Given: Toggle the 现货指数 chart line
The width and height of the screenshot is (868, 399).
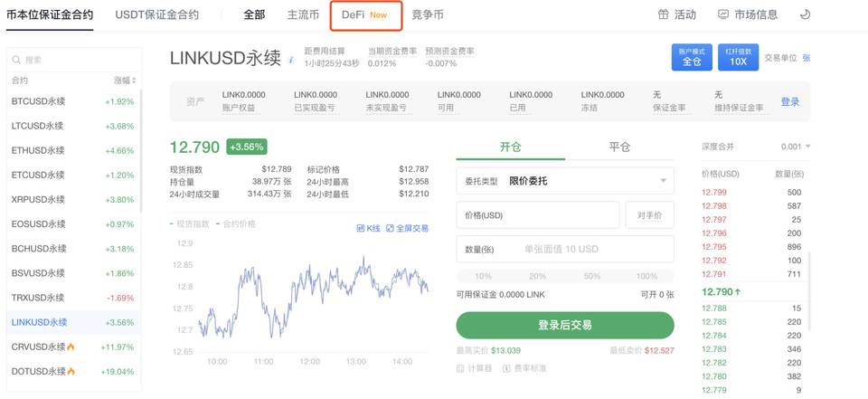Looking at the screenshot, I should 190,223.
